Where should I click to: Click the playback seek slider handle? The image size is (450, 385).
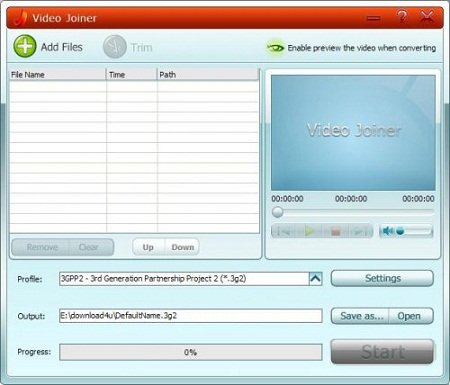click(277, 212)
